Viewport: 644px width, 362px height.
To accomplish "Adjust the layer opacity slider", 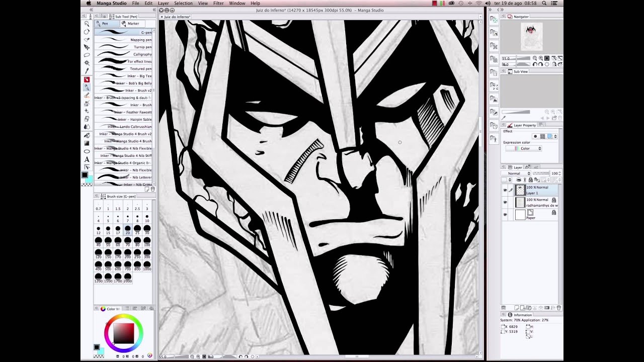I will coord(541,173).
